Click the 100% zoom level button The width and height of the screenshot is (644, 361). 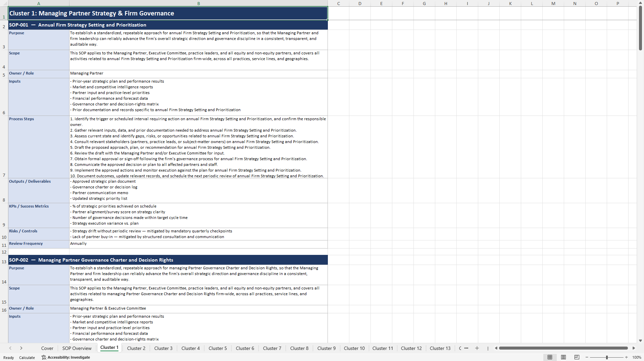[637, 357]
